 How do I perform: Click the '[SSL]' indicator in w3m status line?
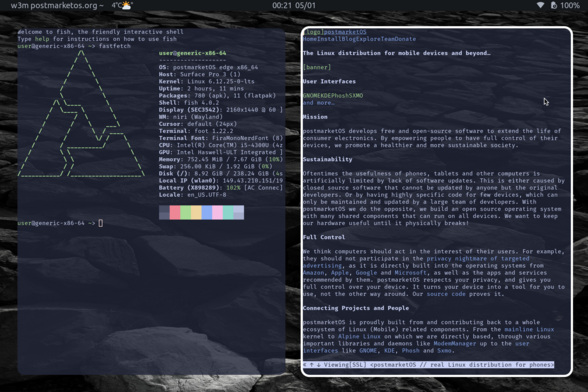point(359,365)
